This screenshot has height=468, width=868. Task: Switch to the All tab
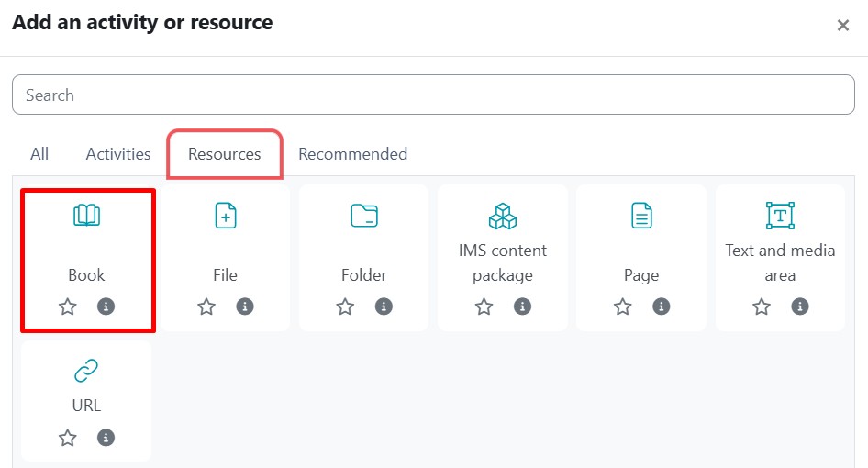click(39, 154)
